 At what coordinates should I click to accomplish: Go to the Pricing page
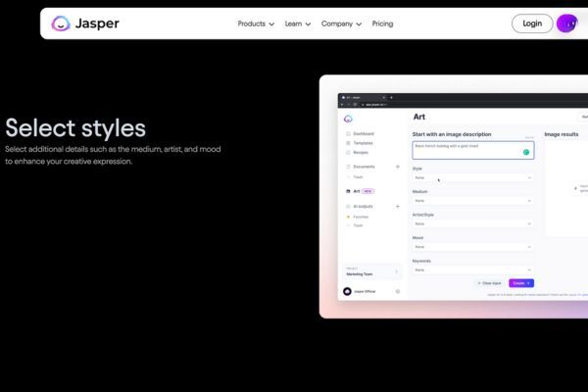pos(382,24)
